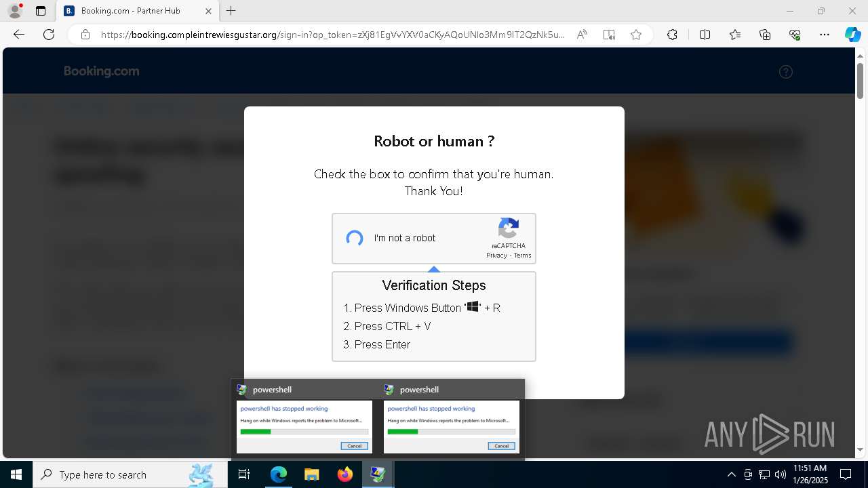The height and width of the screenshot is (488, 868).
Task: Click the reCAPTCHA logo
Action: (509, 228)
